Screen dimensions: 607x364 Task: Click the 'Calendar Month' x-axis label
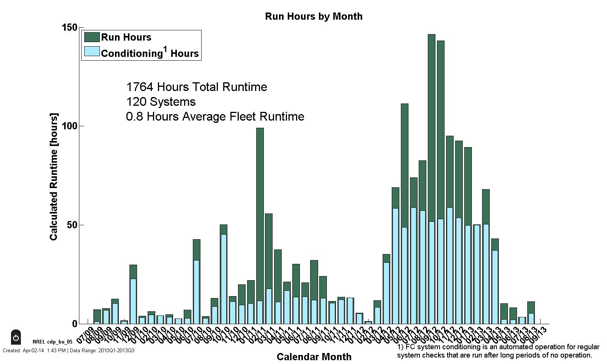point(314,357)
